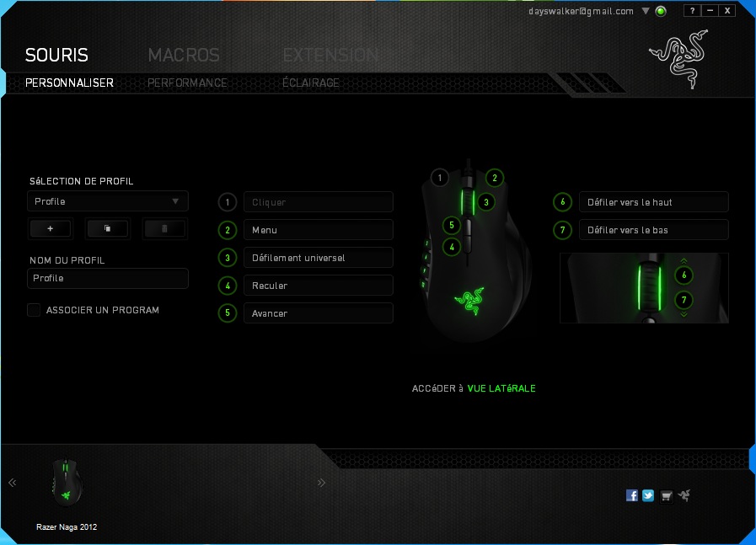Click the Cliquer assignment for button 1

pos(319,202)
